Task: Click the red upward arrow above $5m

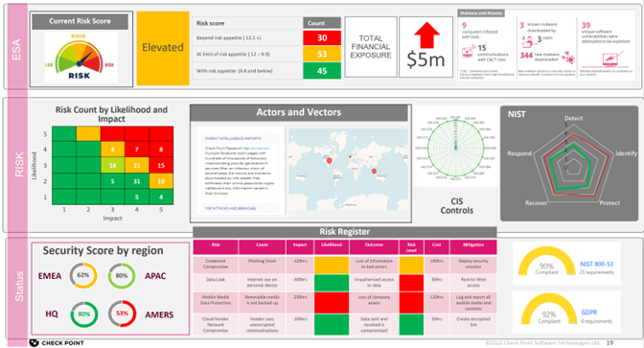Action: click(426, 35)
